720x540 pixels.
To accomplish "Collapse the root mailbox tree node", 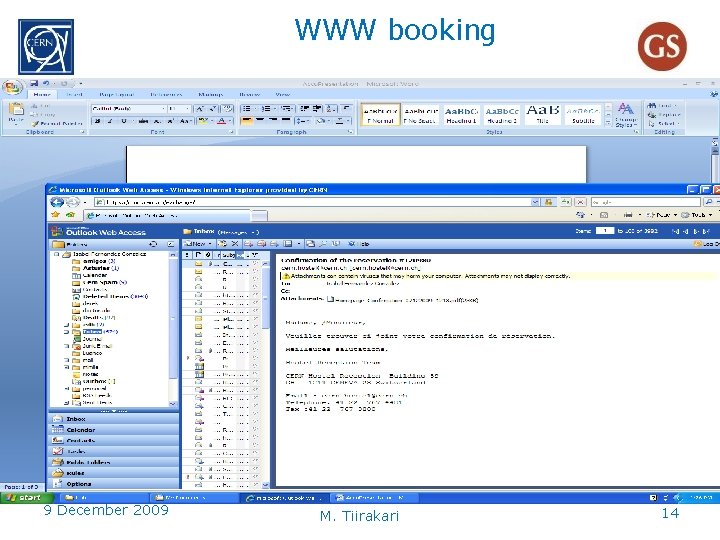I will pos(57,254).
